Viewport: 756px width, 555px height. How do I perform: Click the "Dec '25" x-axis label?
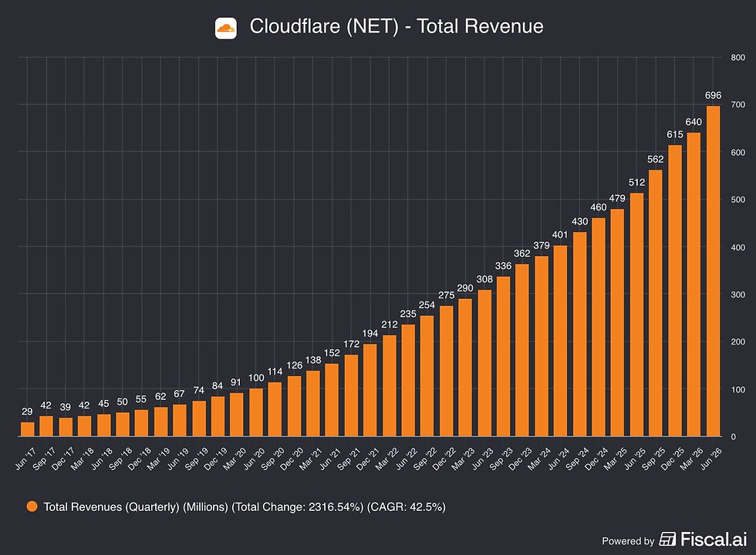pos(673,458)
